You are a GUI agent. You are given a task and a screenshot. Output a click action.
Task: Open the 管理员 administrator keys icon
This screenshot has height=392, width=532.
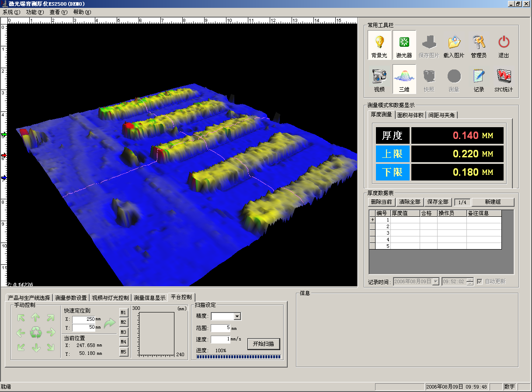479,42
